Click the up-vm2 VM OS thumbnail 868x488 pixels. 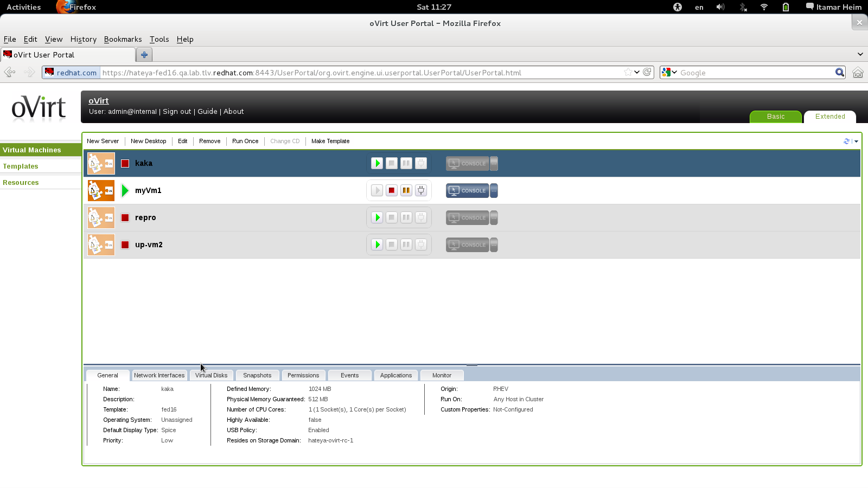point(101,245)
